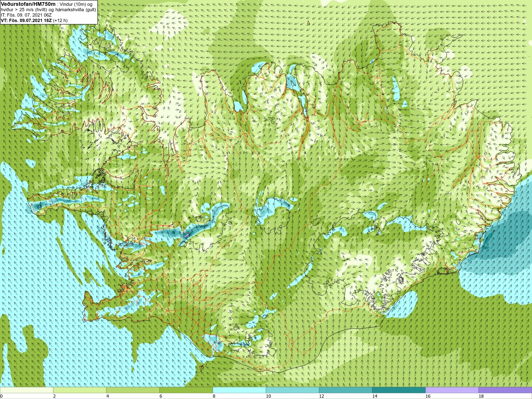Click the light green 2–4 legend swatch

coord(80,390)
